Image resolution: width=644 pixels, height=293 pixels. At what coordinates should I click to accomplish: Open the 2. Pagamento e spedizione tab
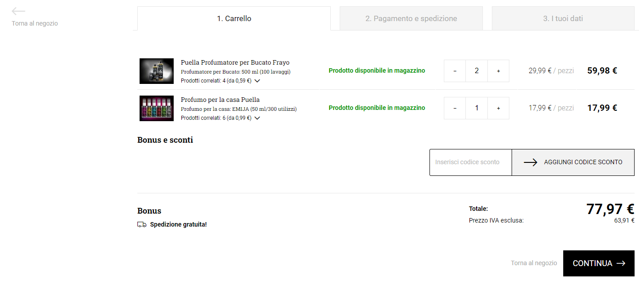(411, 18)
